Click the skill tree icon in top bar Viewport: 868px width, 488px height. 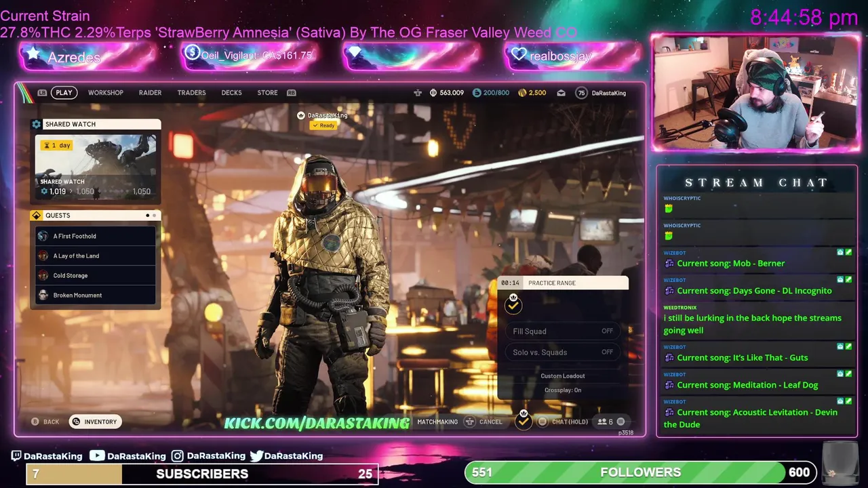click(418, 93)
